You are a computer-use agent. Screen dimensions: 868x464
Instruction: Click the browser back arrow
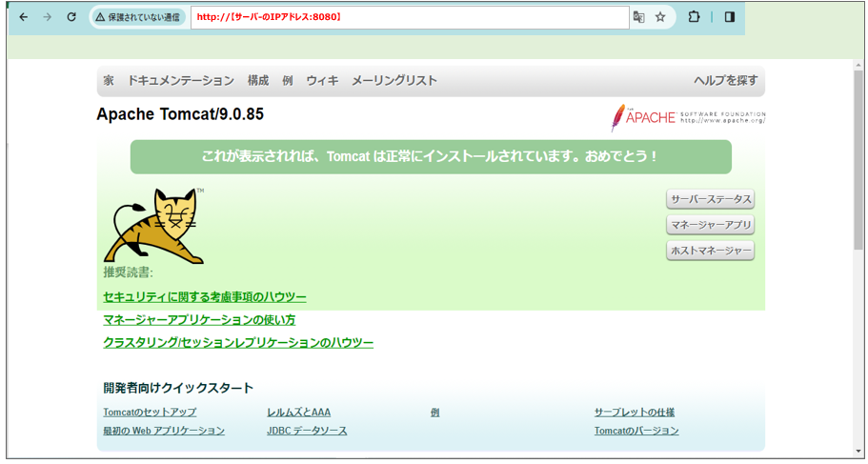coord(23,17)
